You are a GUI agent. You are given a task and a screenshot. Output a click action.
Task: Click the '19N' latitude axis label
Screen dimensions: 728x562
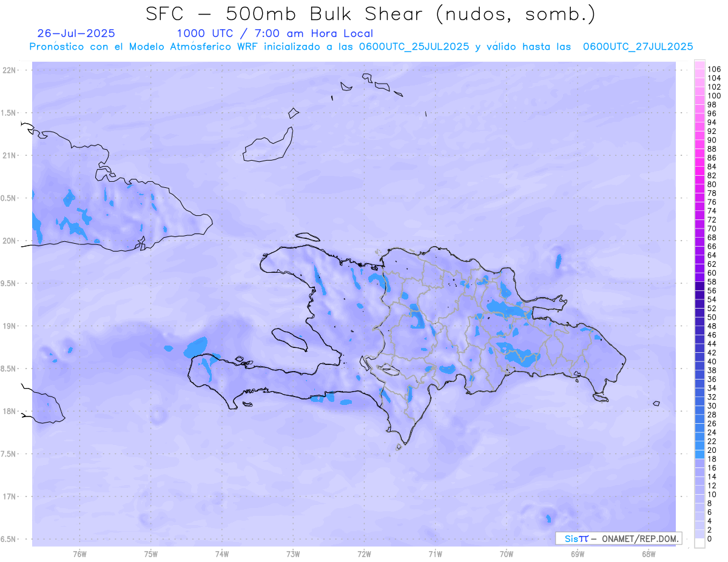tap(9, 326)
